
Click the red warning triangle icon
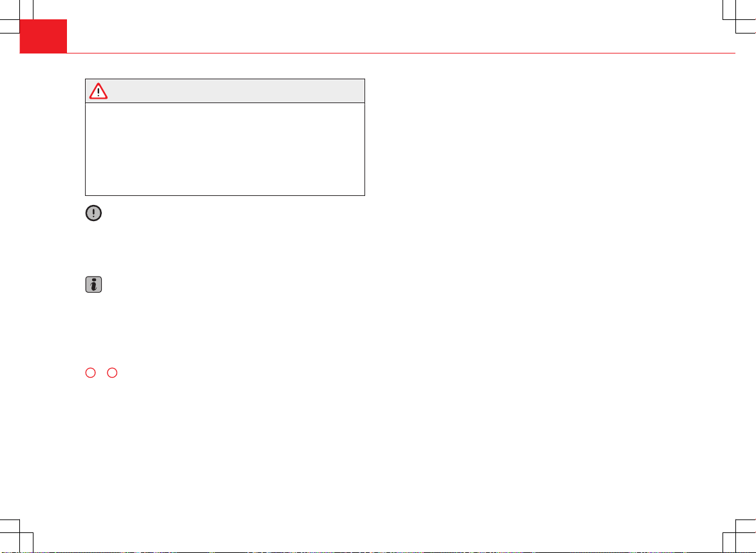coord(99,91)
